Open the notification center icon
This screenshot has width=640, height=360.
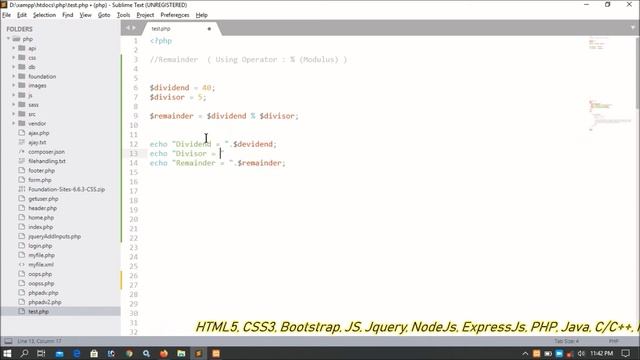(x=625, y=353)
